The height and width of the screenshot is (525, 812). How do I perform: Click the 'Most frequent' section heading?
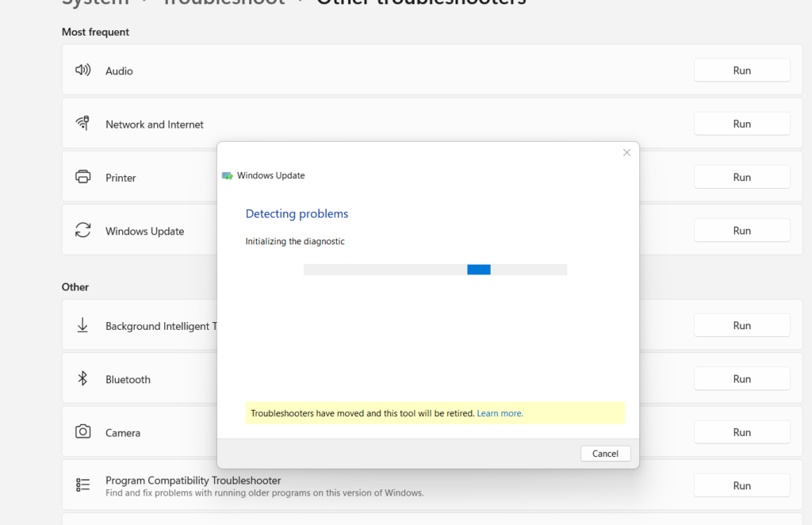pos(95,32)
